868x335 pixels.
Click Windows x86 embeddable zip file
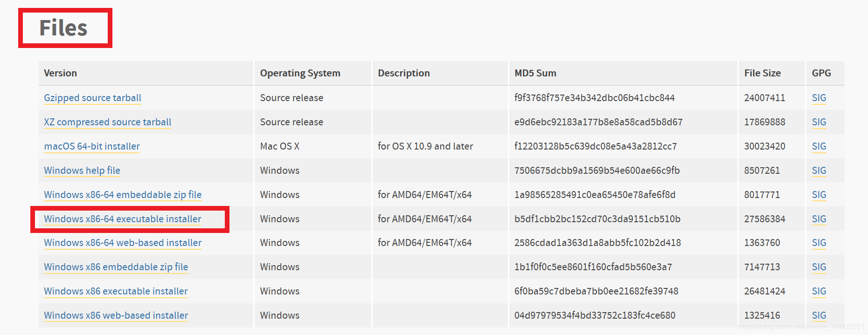point(116,267)
